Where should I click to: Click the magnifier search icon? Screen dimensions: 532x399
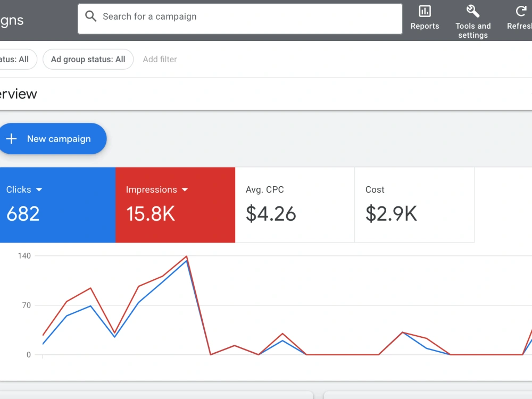(90, 16)
